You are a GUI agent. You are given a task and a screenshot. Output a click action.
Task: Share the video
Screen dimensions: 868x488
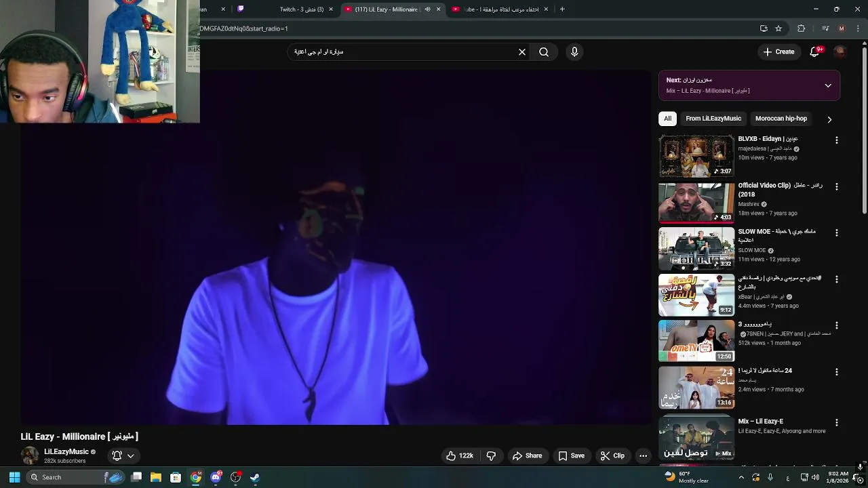tap(527, 455)
